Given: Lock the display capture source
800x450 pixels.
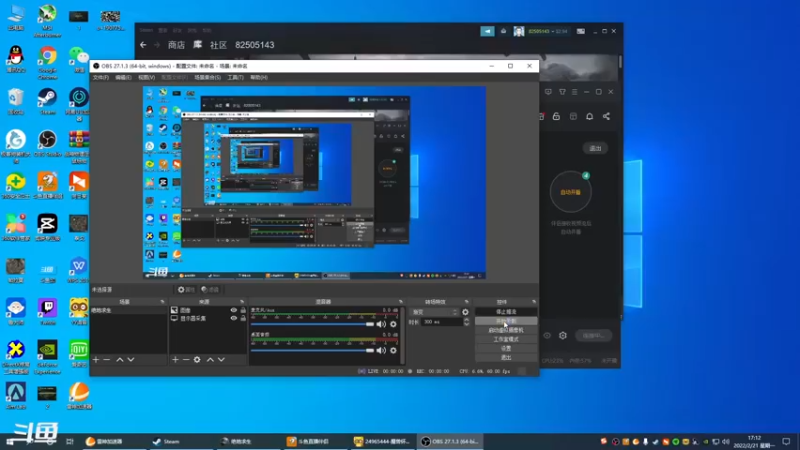Looking at the screenshot, I should click(243, 318).
